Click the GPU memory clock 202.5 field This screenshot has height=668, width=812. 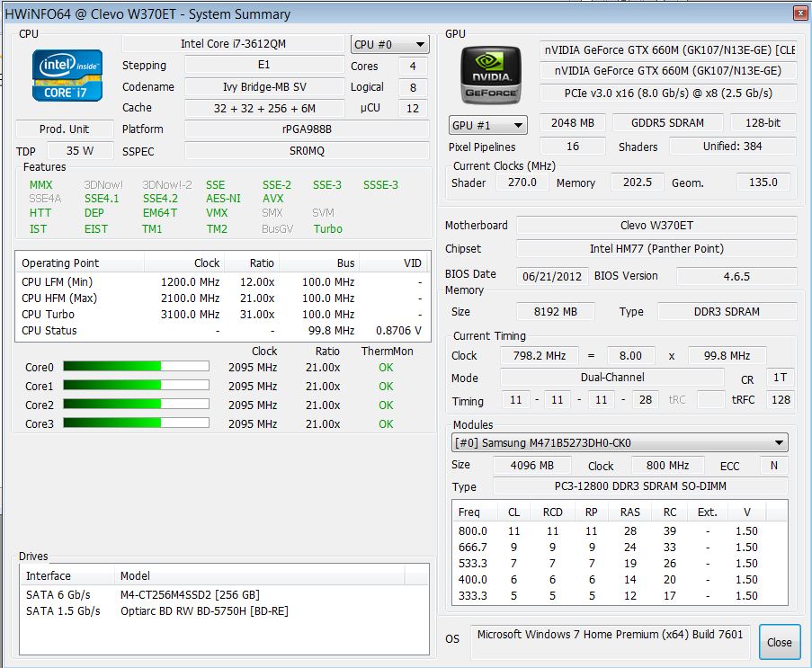(638, 183)
